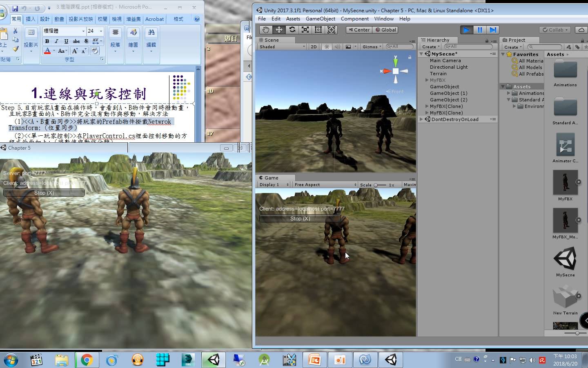The width and height of the screenshot is (588, 368).
Task: Click Format Painter in PowerPoint
Action: [x=16, y=49]
